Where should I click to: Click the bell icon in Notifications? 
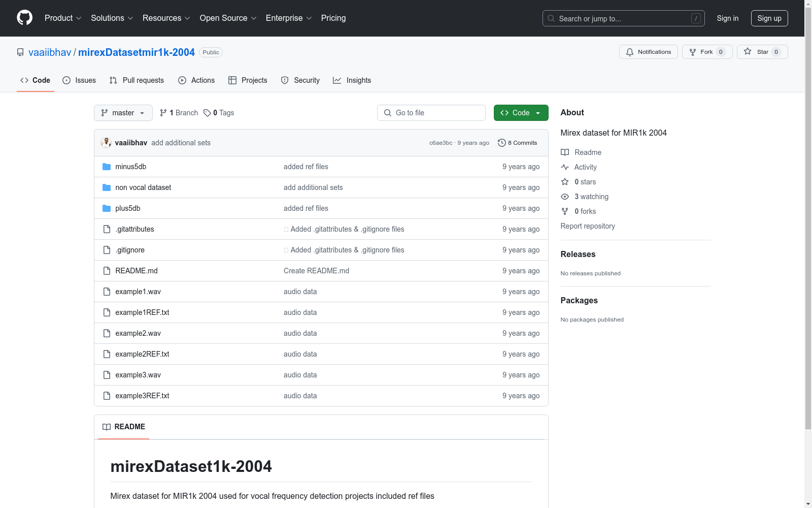coord(630,52)
